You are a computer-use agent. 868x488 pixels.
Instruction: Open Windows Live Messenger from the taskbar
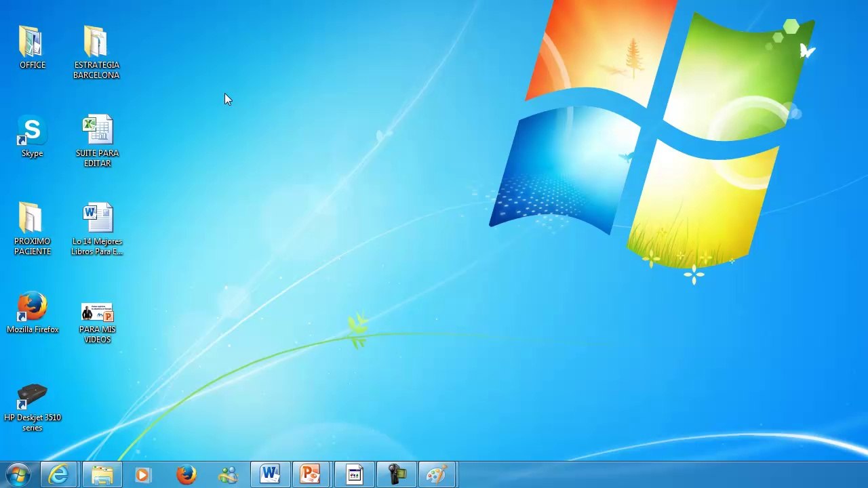(x=228, y=474)
